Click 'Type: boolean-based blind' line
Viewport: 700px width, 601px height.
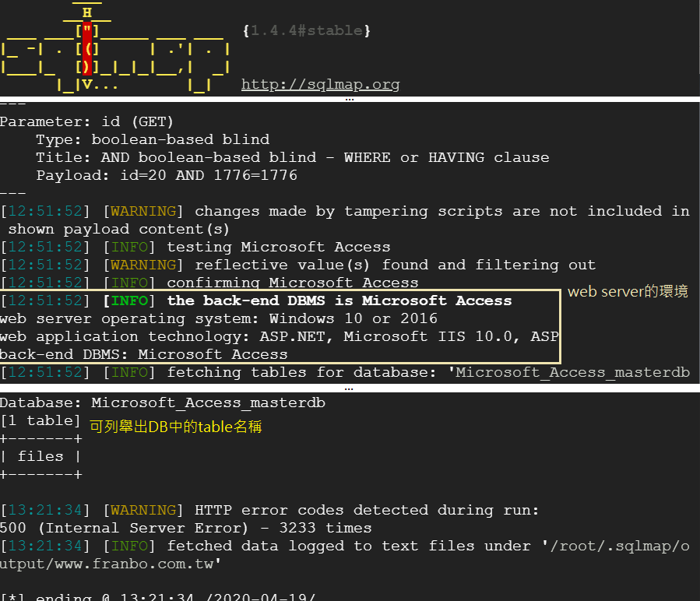point(153,140)
